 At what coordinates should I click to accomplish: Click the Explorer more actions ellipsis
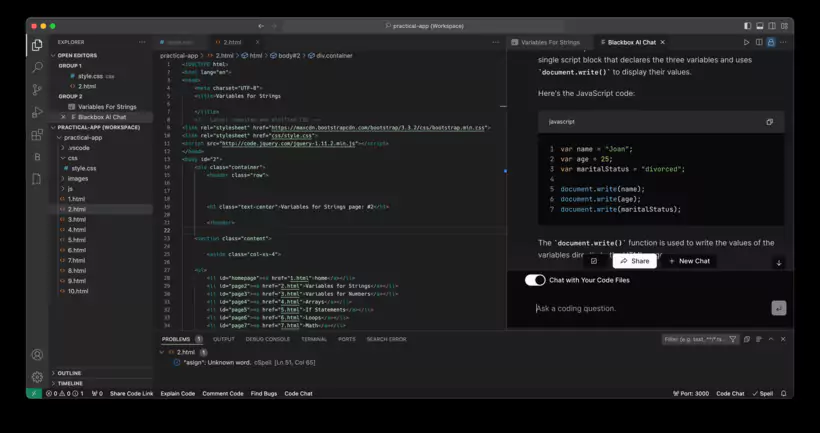coord(142,42)
